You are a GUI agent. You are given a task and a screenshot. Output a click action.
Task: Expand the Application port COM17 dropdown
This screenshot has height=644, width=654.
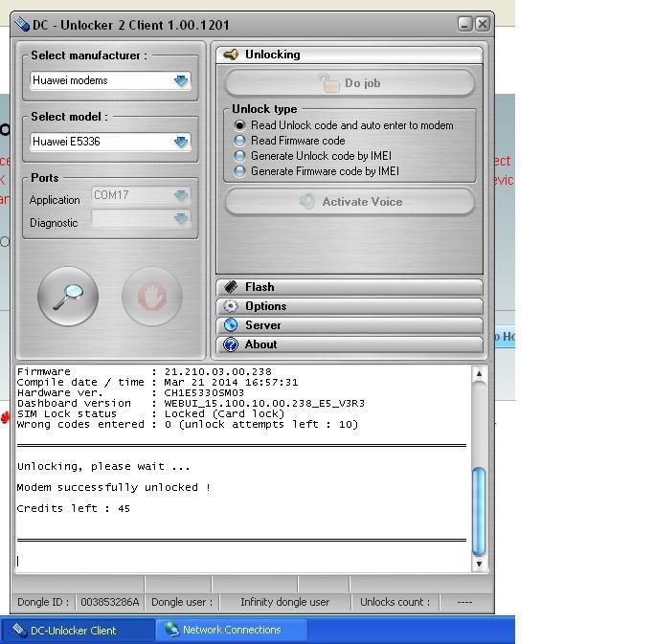click(x=181, y=195)
